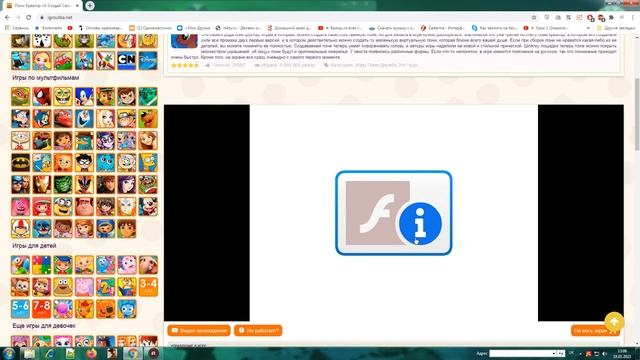Open the Disney games icon
This screenshot has height=360, width=640.
148,60
